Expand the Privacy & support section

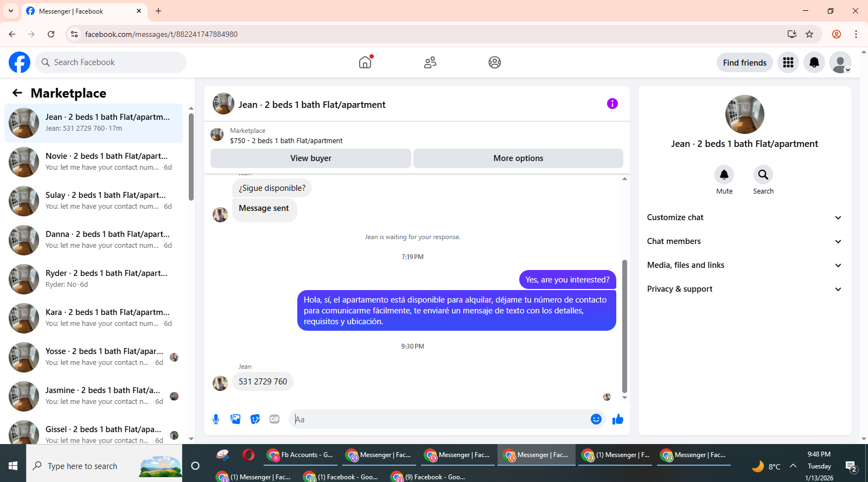point(744,289)
